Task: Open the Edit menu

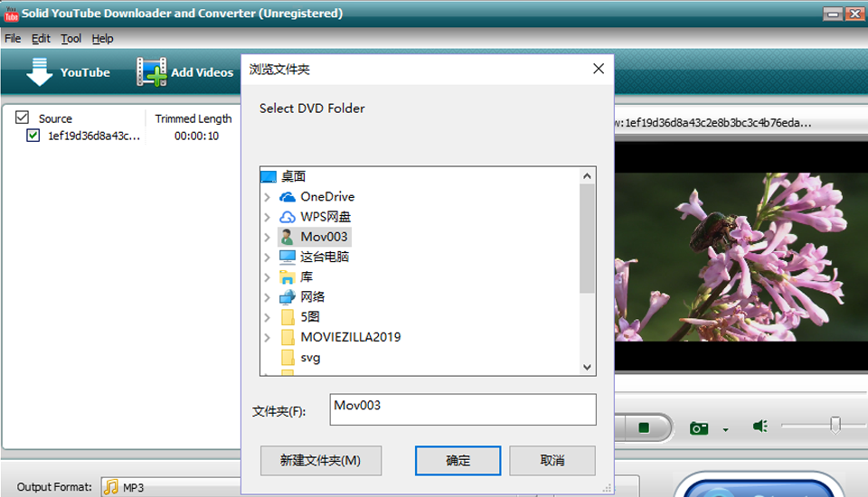Action: click(x=41, y=39)
